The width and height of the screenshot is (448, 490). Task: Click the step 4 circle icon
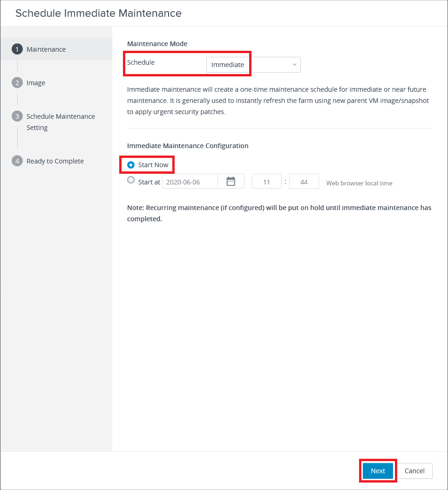(17, 161)
